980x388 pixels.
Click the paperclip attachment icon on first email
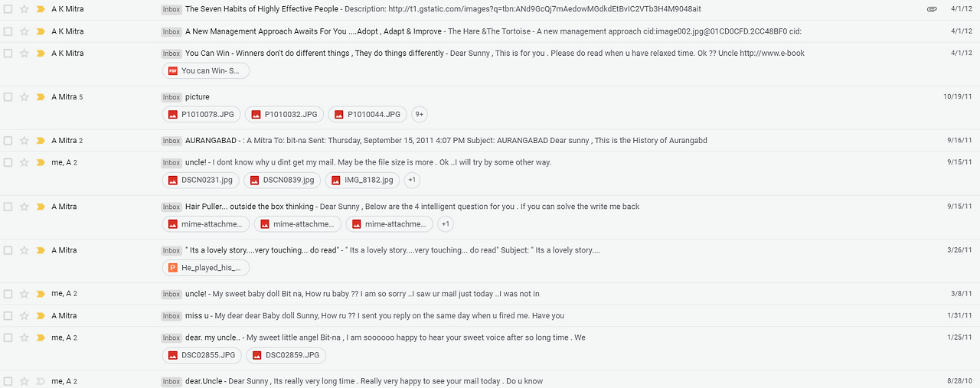coord(932,9)
